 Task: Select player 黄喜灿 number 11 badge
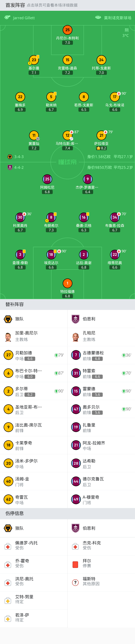(x=34, y=135)
